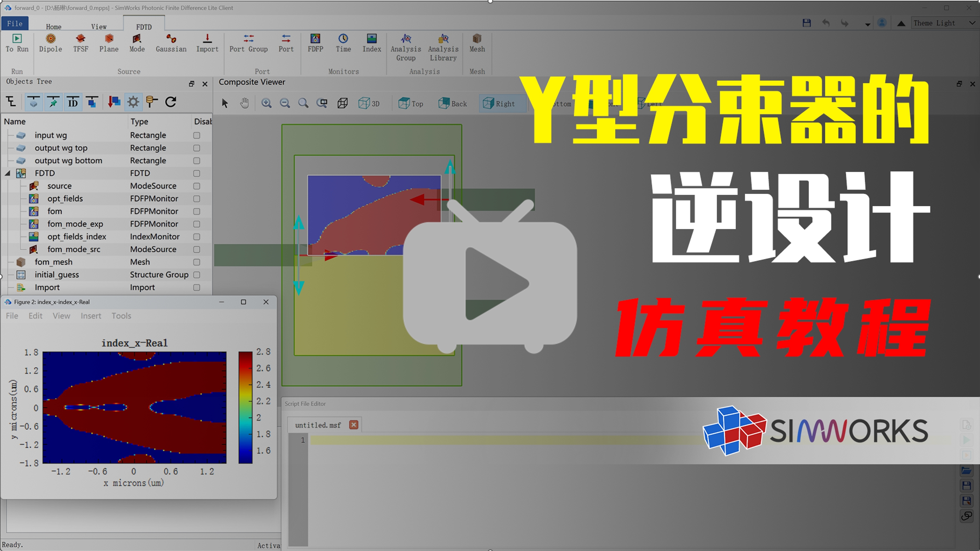Add a Plane wave source
This screenshot has height=551, width=980.
(x=109, y=43)
